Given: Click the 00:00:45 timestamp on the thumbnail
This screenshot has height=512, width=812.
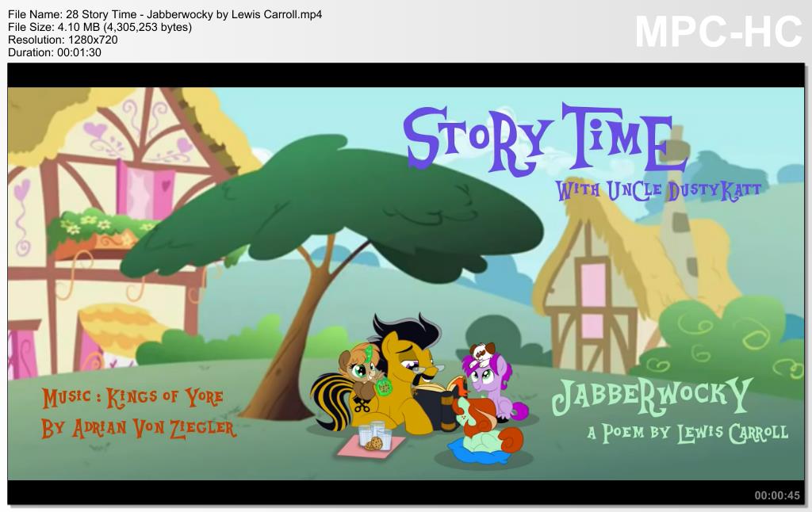Looking at the screenshot, I should click(x=776, y=495).
